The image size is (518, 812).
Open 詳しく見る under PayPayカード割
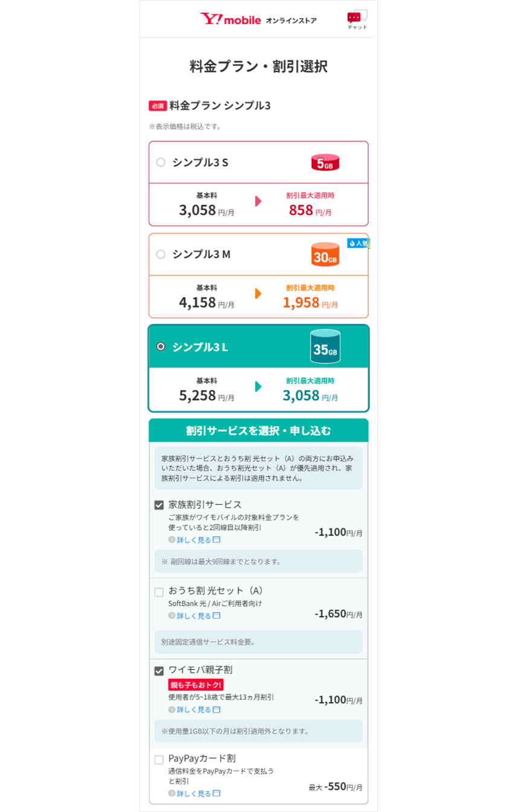[194, 793]
